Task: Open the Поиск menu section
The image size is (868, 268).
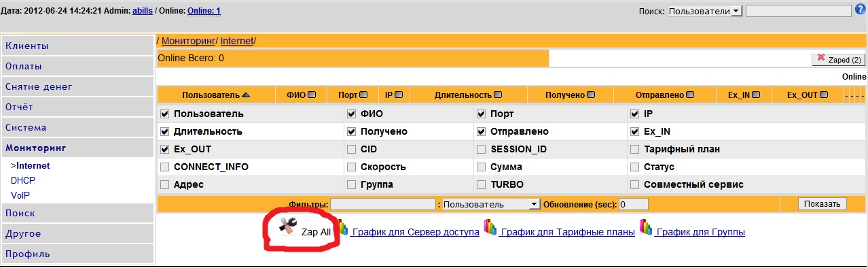Action: pos(77,213)
